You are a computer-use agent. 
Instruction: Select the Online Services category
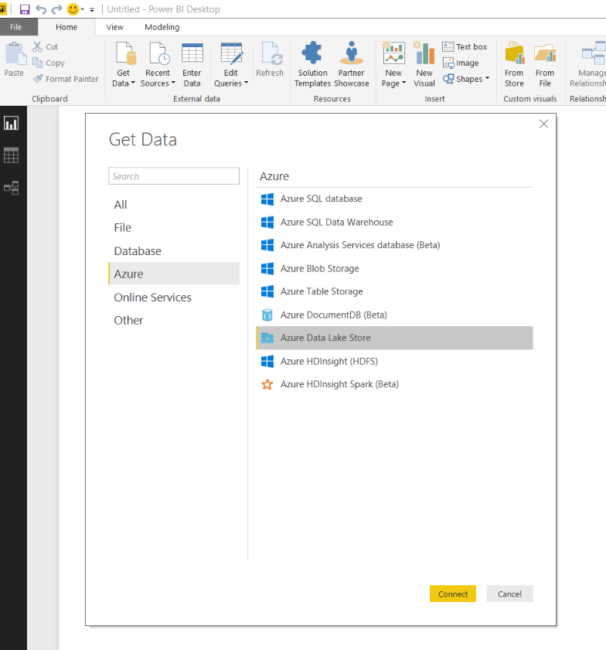(174, 297)
